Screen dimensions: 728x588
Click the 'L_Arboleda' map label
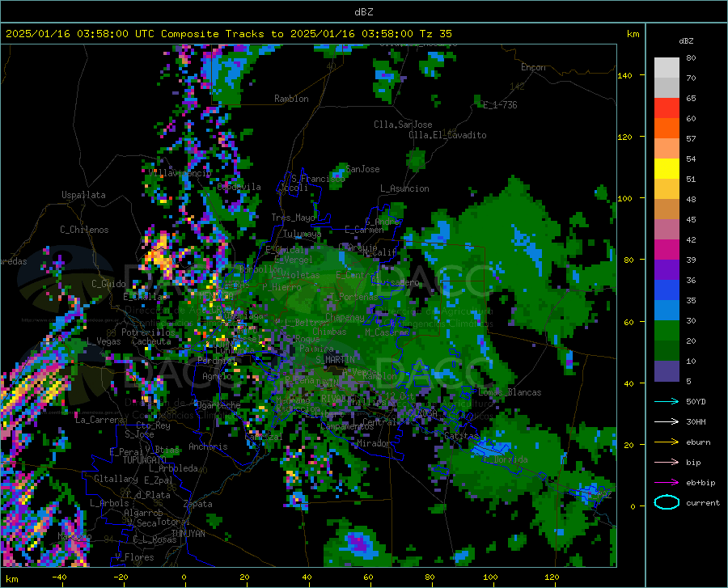[x=173, y=468]
